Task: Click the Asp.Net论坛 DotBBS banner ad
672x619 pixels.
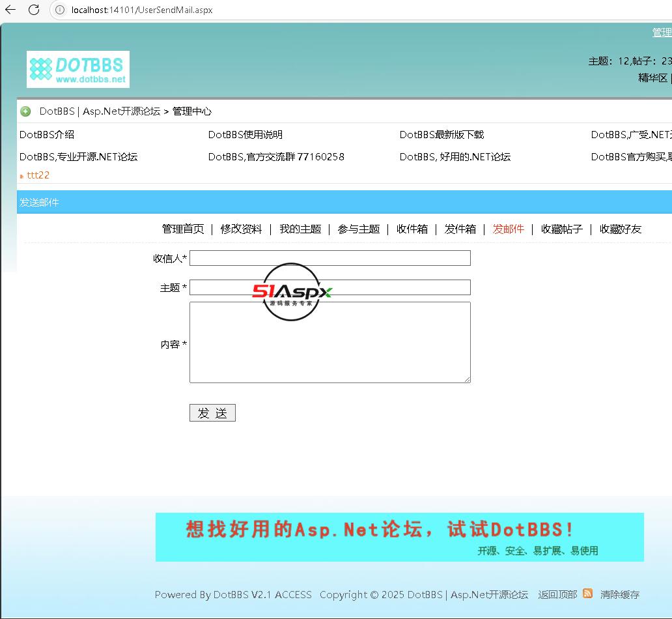Action: point(399,537)
